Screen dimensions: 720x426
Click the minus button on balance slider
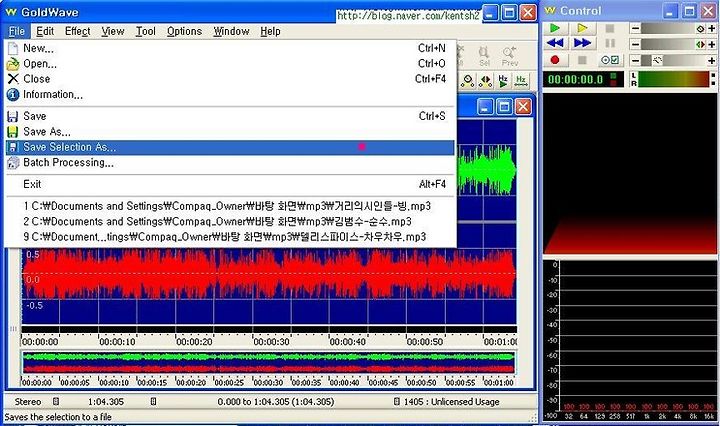pos(635,45)
